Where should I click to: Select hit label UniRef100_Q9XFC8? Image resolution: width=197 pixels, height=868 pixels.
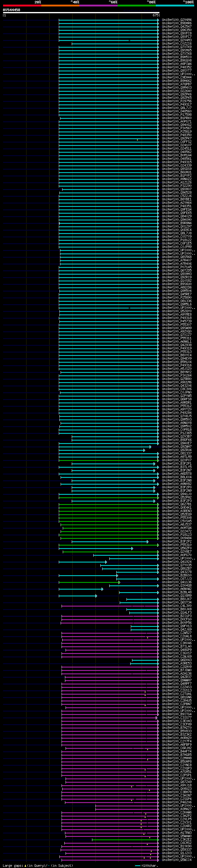[x=177, y=33]
